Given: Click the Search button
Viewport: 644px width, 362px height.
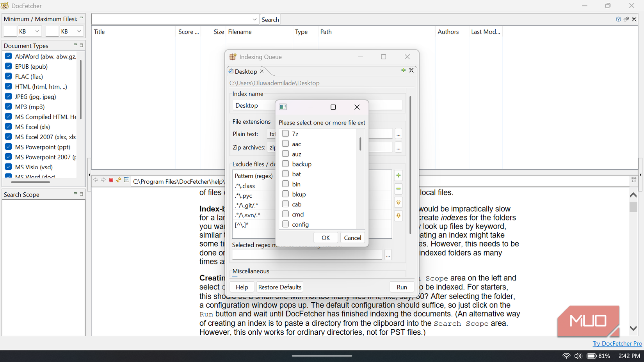Looking at the screenshot, I should [x=270, y=20].
